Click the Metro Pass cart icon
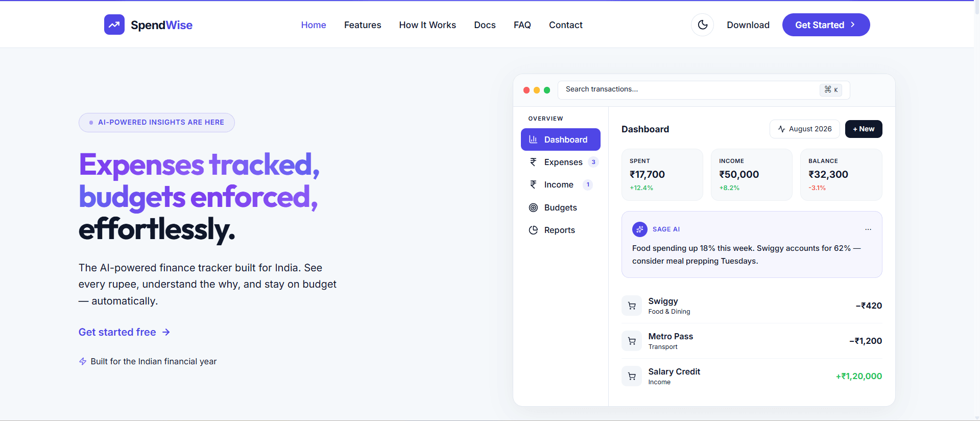 632,341
